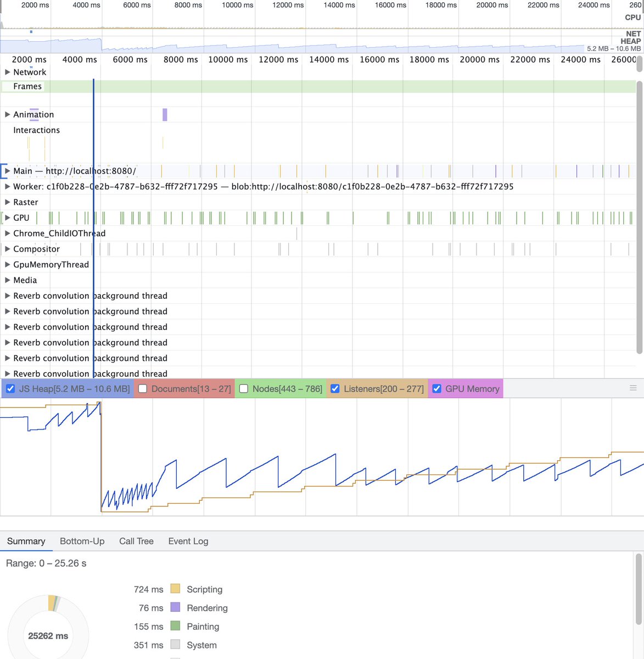This screenshot has height=659, width=644.
Task: Expand the Chrome_ChildIOThread track
Action: [x=8, y=233]
